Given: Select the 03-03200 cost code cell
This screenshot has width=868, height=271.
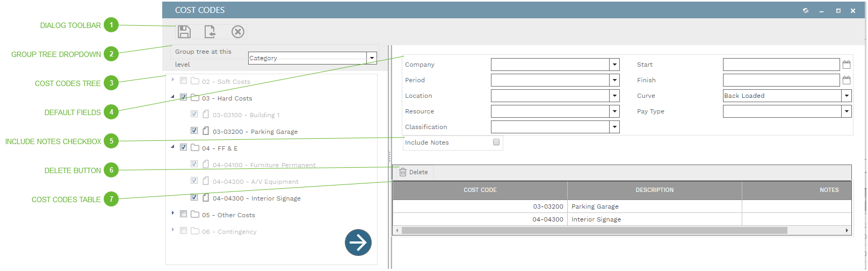Looking at the screenshot, I should coord(480,206).
